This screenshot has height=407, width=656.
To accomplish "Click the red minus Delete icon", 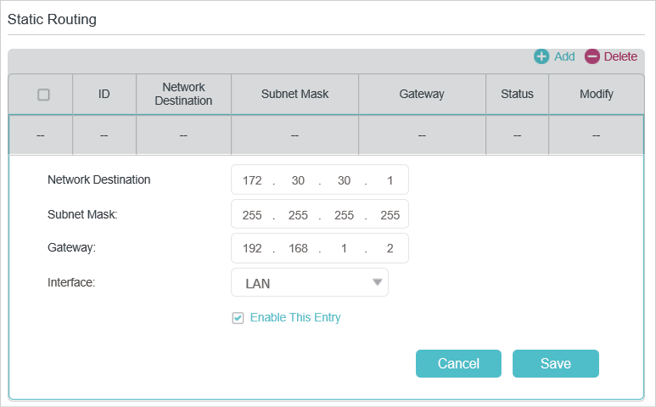I will (x=592, y=56).
